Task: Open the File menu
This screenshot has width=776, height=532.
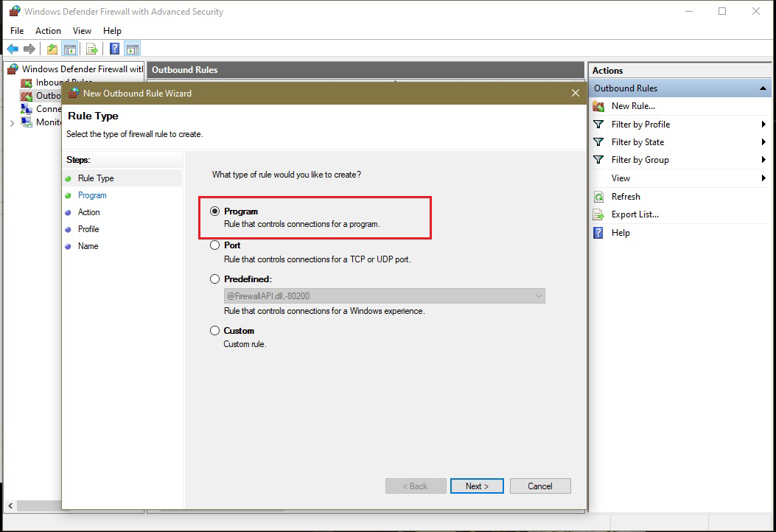Action: pos(17,31)
